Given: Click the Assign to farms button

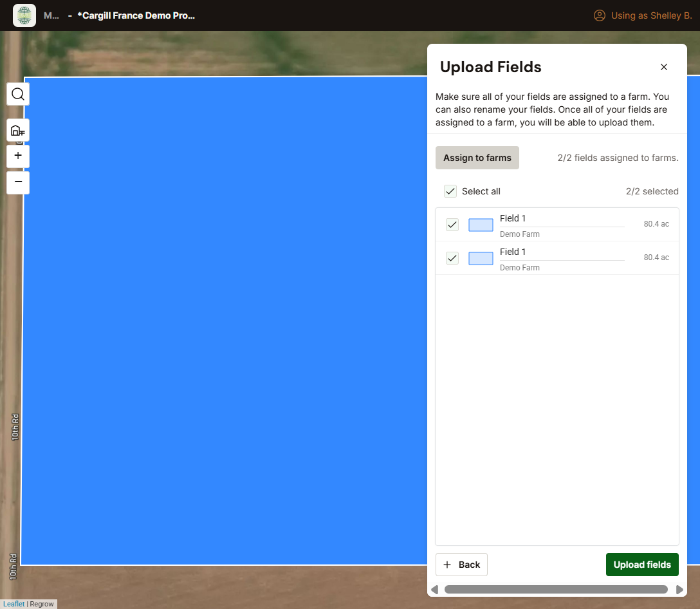Looking at the screenshot, I should click(477, 158).
